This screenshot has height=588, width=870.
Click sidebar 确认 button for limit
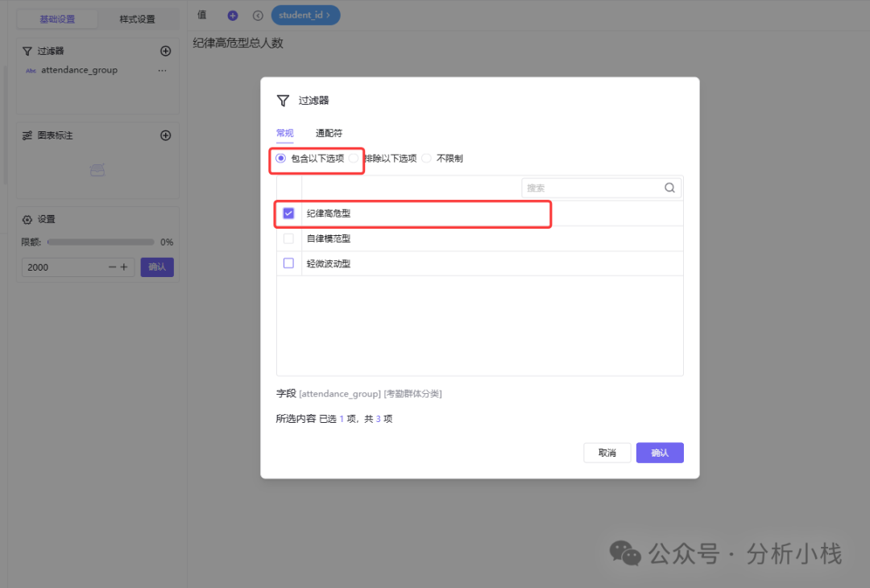coord(157,267)
